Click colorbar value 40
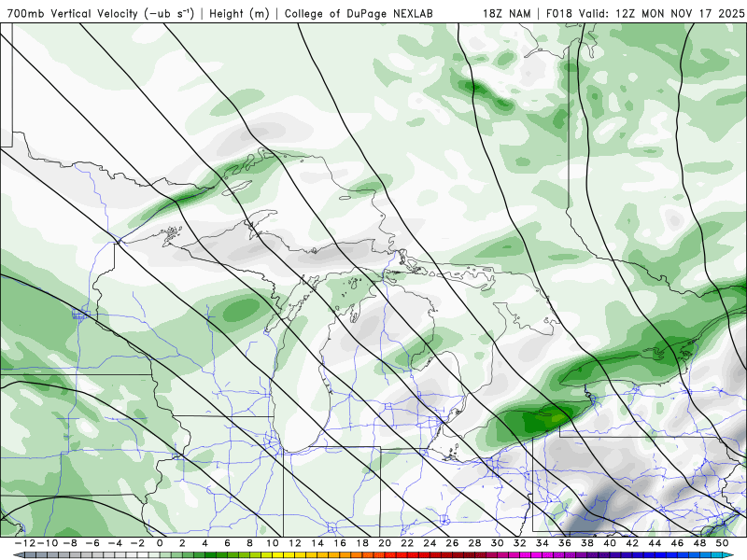The height and width of the screenshot is (560, 747). click(x=610, y=543)
